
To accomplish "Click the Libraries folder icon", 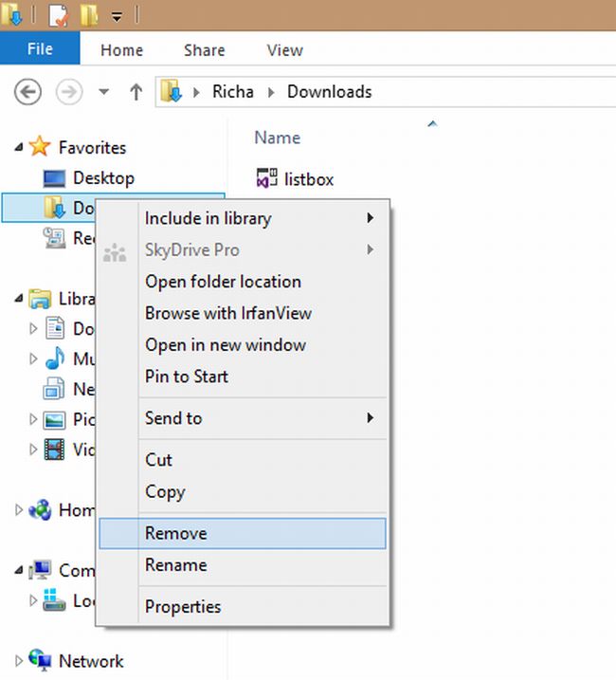I will (x=40, y=299).
